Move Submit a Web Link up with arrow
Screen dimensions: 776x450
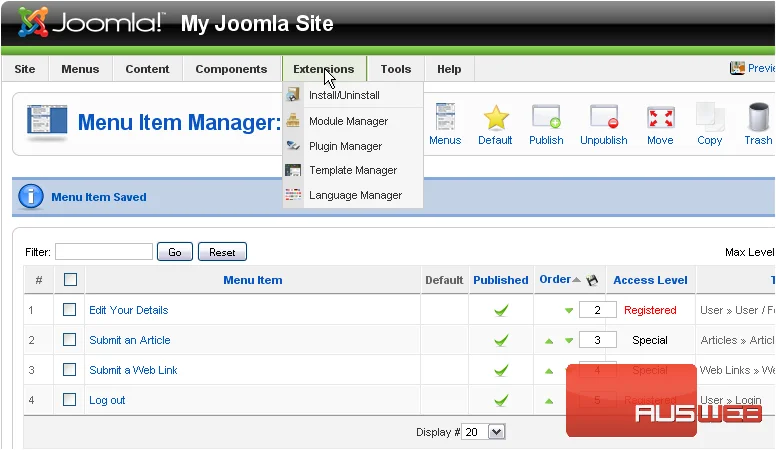[549, 371]
